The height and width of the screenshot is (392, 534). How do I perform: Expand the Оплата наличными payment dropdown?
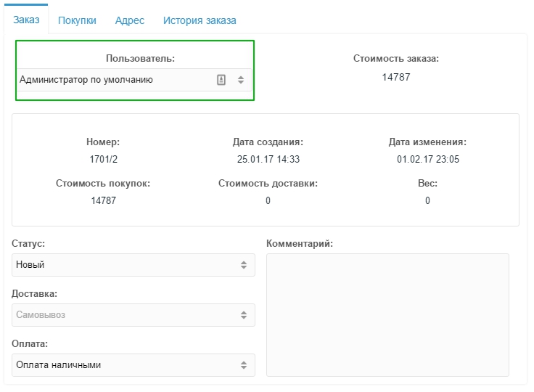point(123,365)
